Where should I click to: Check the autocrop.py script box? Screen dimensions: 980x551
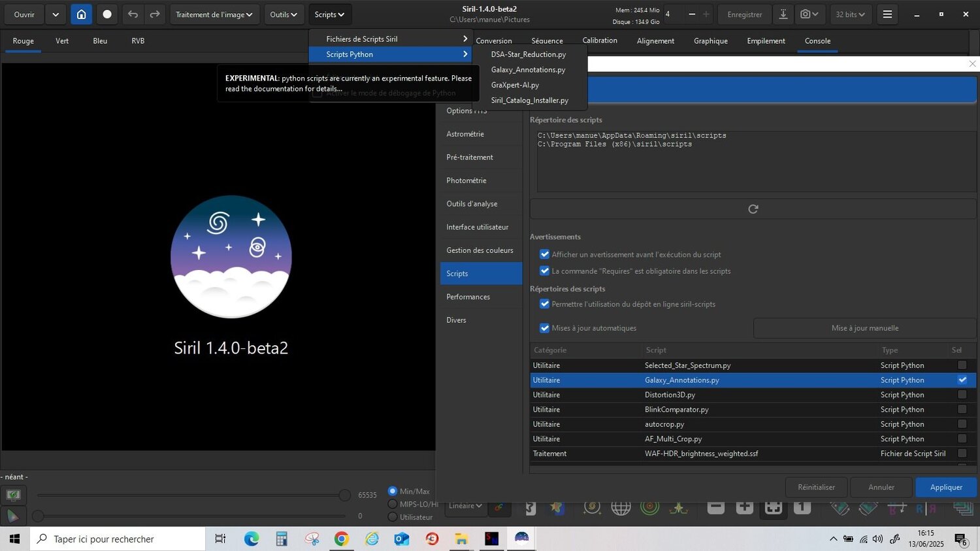tap(962, 424)
